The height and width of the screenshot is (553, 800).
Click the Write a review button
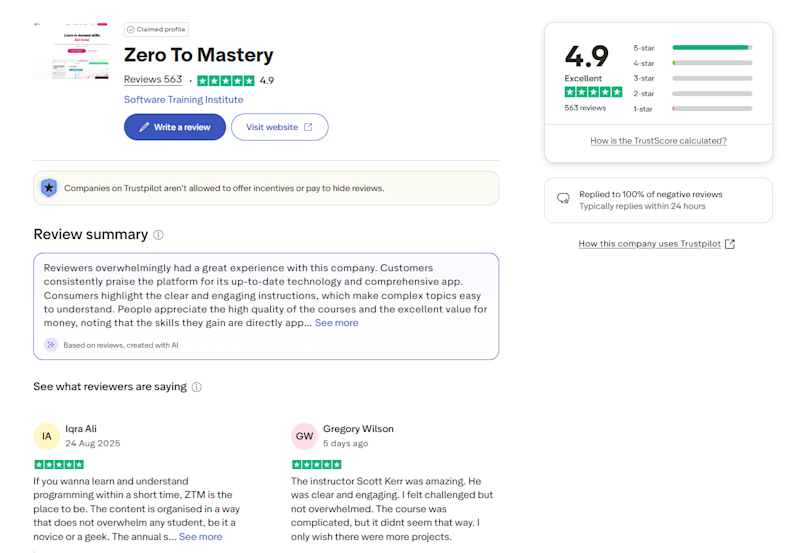pyautogui.click(x=174, y=127)
